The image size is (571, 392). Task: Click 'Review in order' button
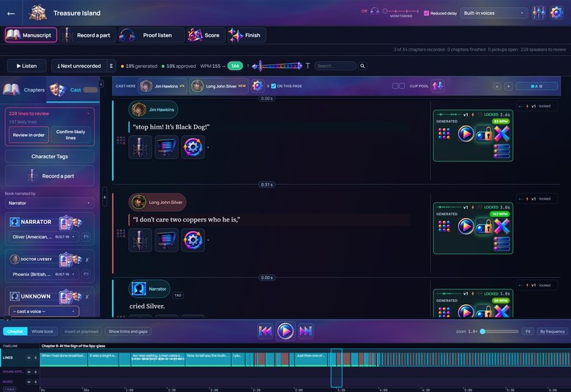(29, 135)
